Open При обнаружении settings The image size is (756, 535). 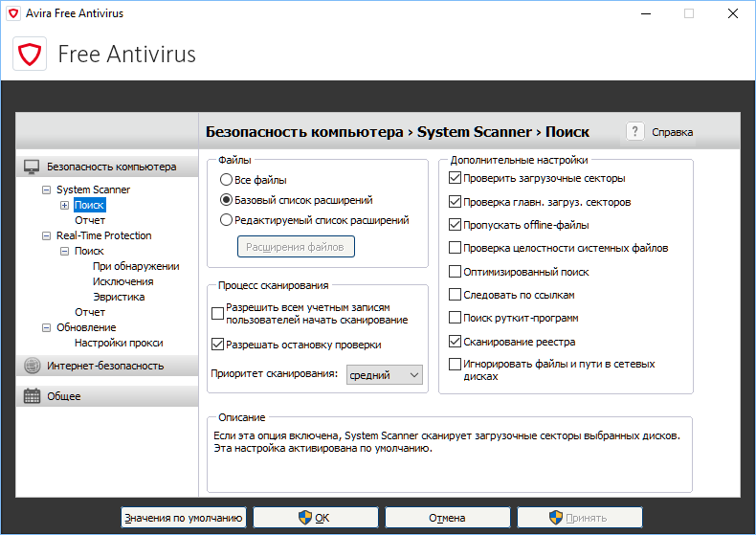pos(136,266)
